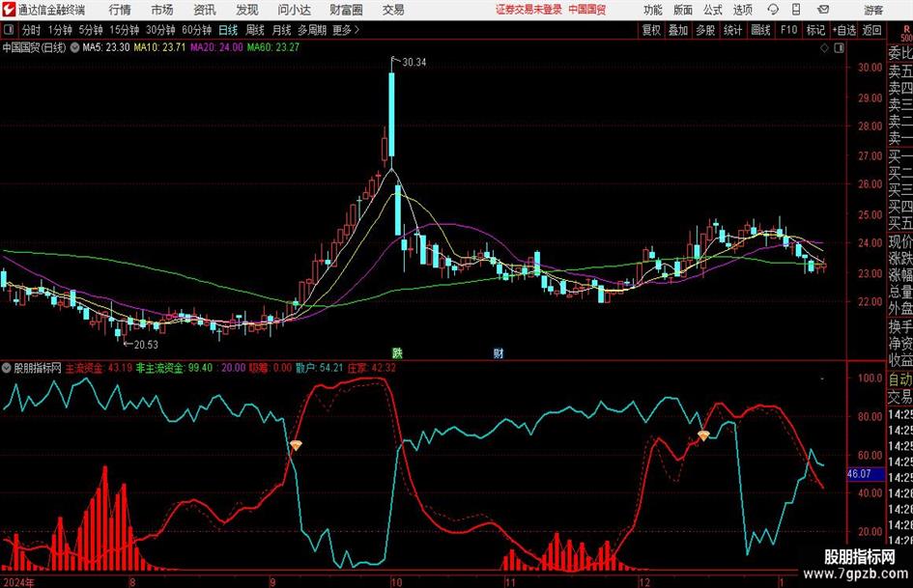Image resolution: width=913 pixels, height=588 pixels.
Task: Switch to 分时 intraday view
Action: pyautogui.click(x=32, y=30)
